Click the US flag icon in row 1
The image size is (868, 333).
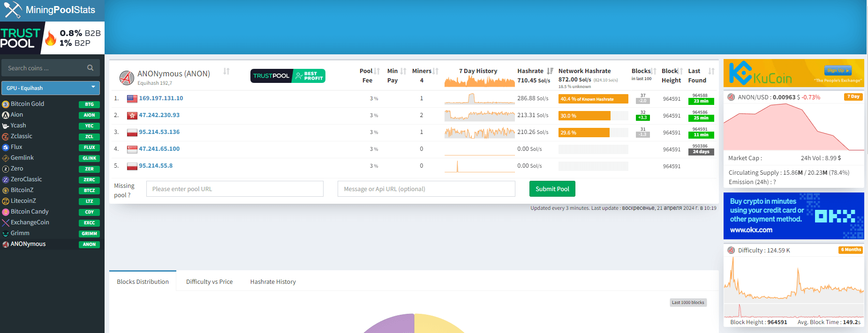[132, 98]
